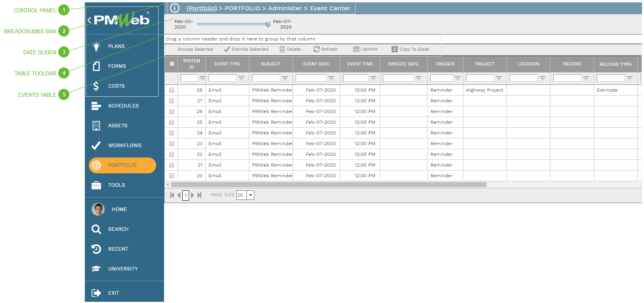Open the Trigger column filter options
The image size is (644, 303).
click(458, 78)
